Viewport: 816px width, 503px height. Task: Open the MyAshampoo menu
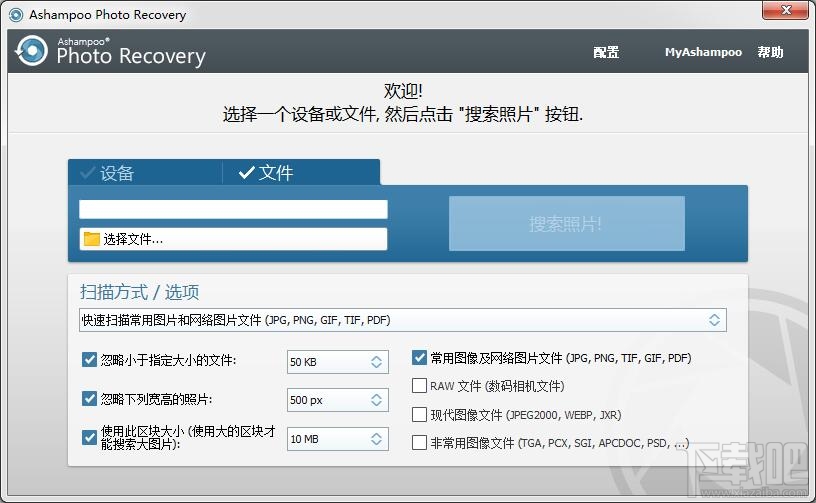coord(703,52)
